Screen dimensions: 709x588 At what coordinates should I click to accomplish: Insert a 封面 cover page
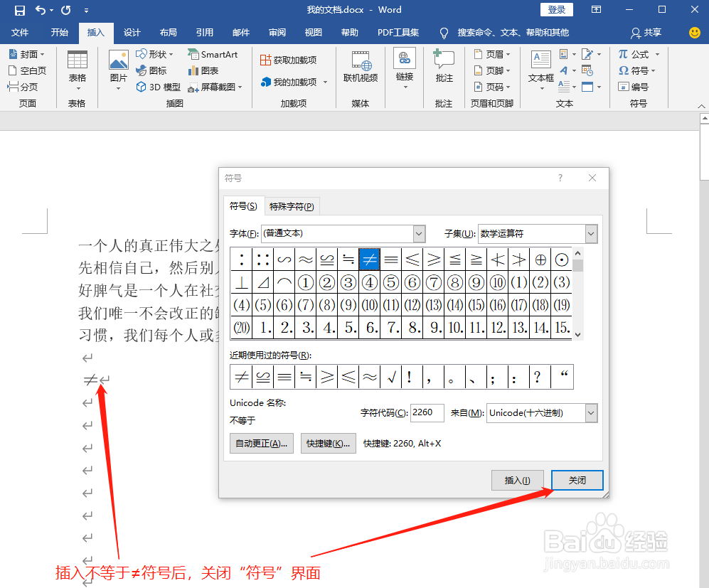point(27,54)
